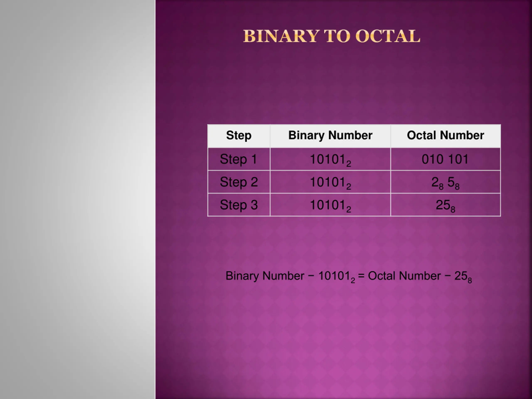Viewport: 532px width, 399px height.
Task: Click the summary line 'Binary Number − 10101₂ = Octal Number − 25₈'
Action: [x=349, y=276]
